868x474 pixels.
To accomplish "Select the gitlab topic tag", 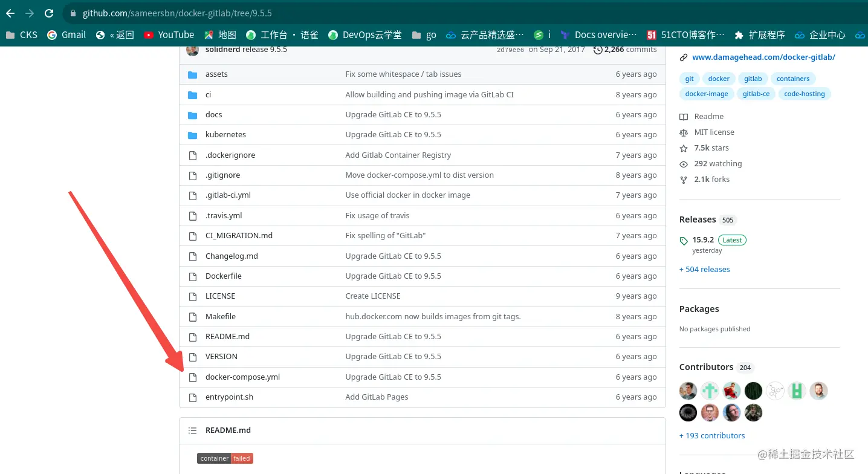I will [753, 79].
